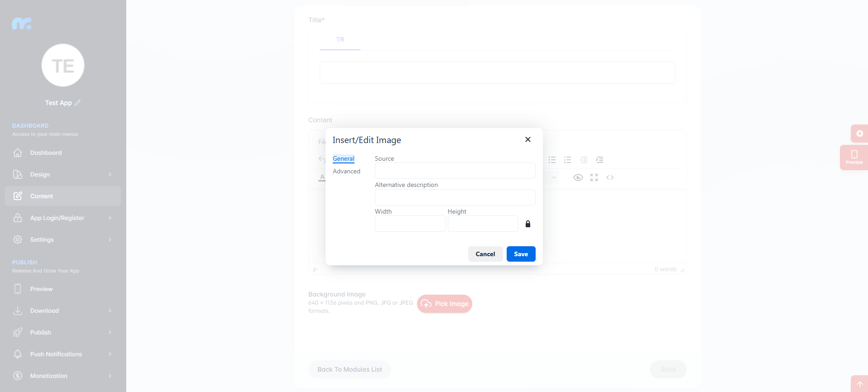Switch to the Advanced tab
The image size is (868, 392).
(346, 171)
